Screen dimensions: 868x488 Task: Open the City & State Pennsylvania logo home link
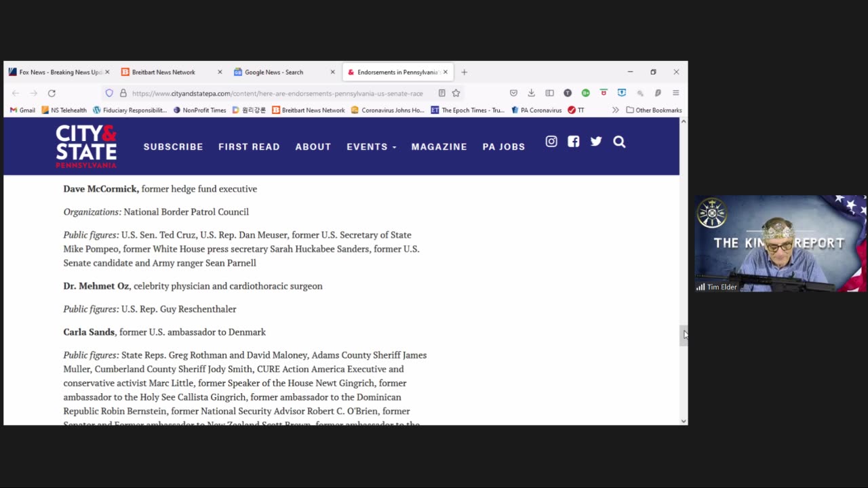point(86,146)
